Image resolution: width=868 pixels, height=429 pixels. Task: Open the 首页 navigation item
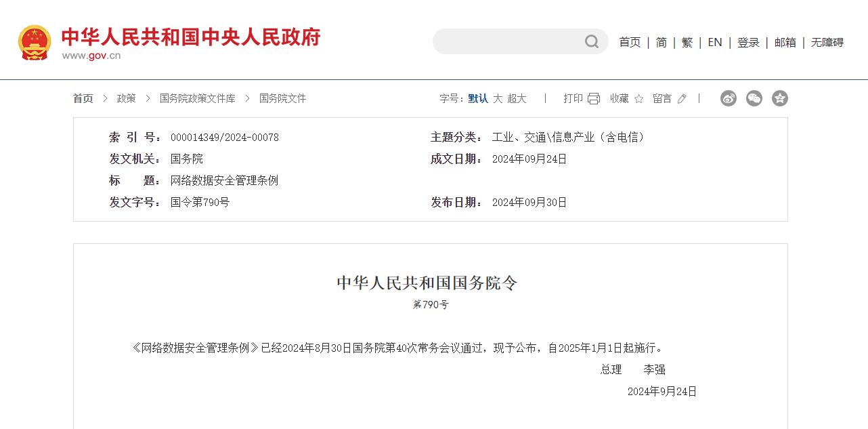(x=630, y=42)
